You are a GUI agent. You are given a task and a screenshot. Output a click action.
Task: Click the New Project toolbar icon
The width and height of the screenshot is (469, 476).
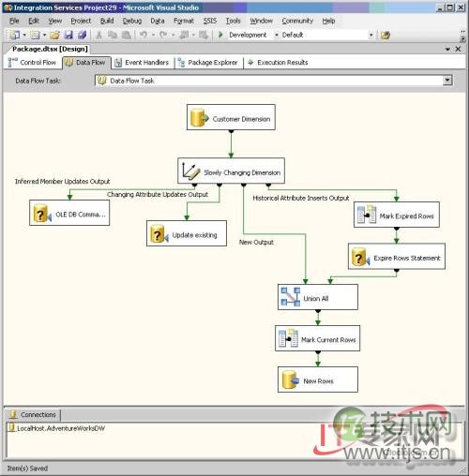pos(14,35)
